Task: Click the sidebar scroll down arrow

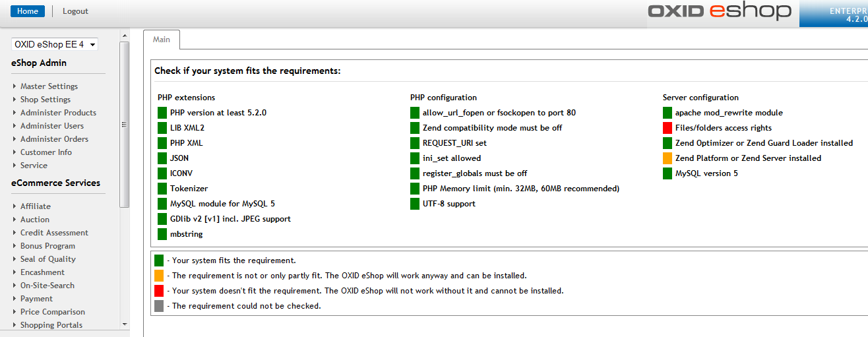Action: (125, 324)
